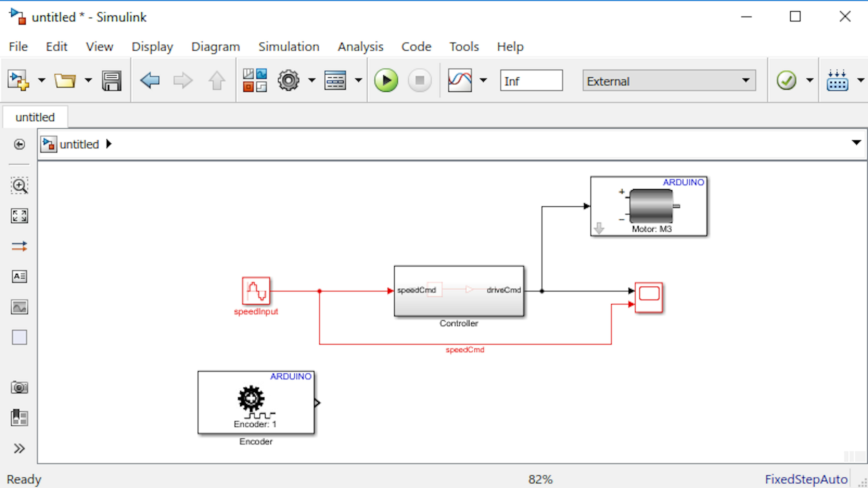This screenshot has height=488, width=868.
Task: Click the grayed Forward arrow
Action: [x=183, y=81]
